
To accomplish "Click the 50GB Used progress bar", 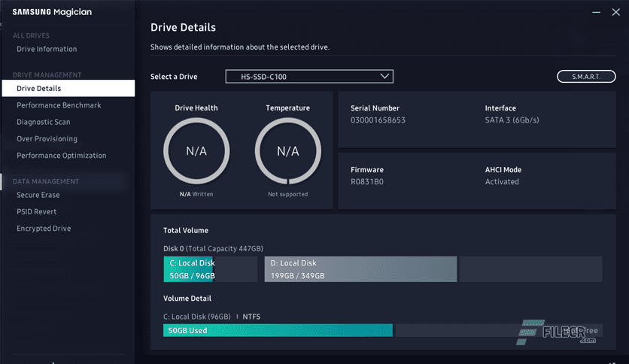I will point(278,330).
